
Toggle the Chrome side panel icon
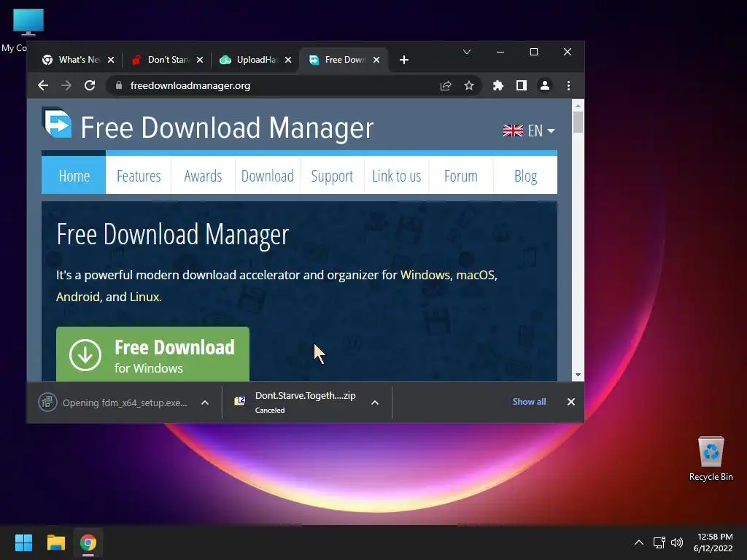521,86
